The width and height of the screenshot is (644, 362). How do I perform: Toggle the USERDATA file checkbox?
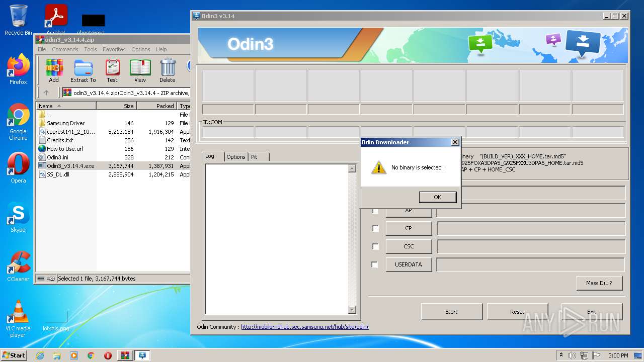(x=374, y=264)
